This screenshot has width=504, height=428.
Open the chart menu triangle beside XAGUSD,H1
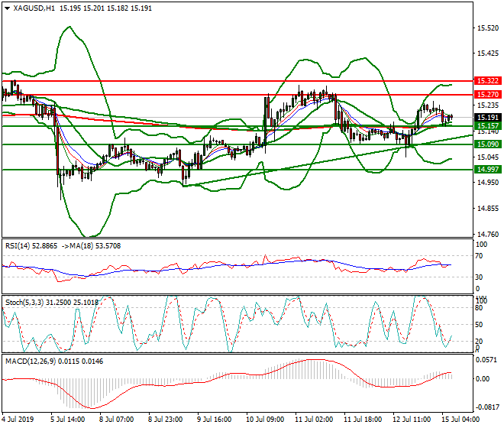click(x=7, y=8)
